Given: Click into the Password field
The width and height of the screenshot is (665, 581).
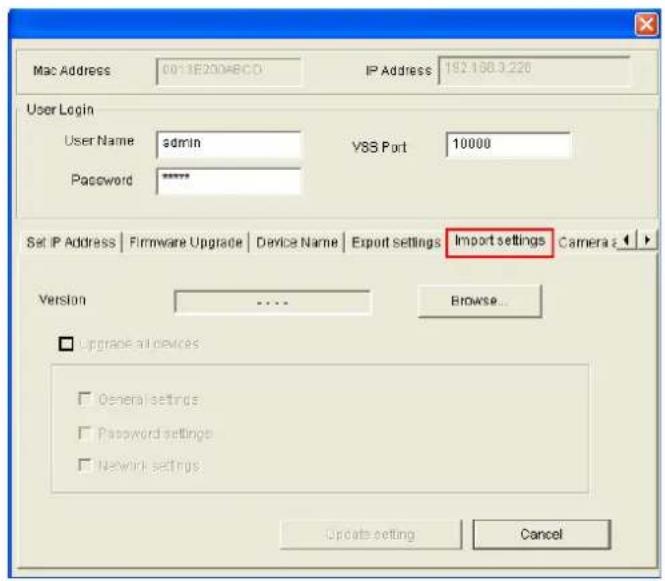Looking at the screenshot, I should click(229, 181).
